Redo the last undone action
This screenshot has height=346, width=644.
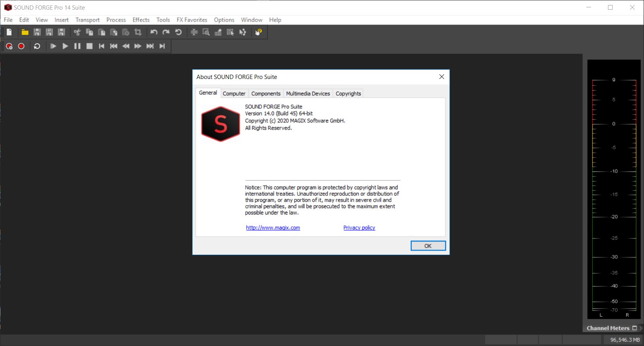click(x=166, y=32)
